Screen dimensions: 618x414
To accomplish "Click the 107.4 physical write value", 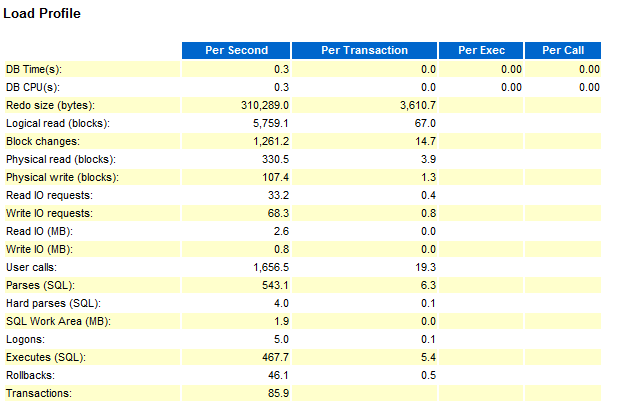I will pyautogui.click(x=276, y=178).
